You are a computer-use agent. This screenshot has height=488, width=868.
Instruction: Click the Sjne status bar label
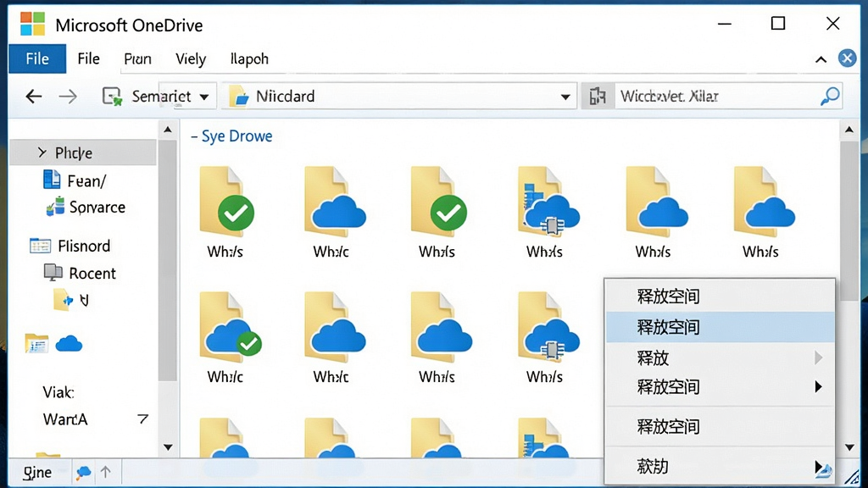click(x=37, y=473)
